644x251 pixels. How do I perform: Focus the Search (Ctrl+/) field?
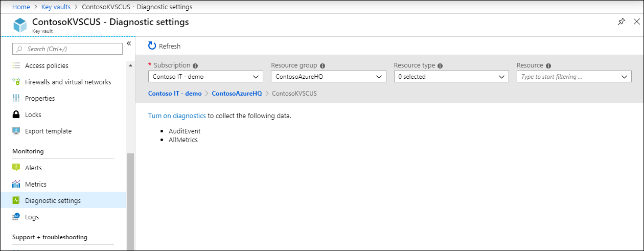[x=67, y=49]
